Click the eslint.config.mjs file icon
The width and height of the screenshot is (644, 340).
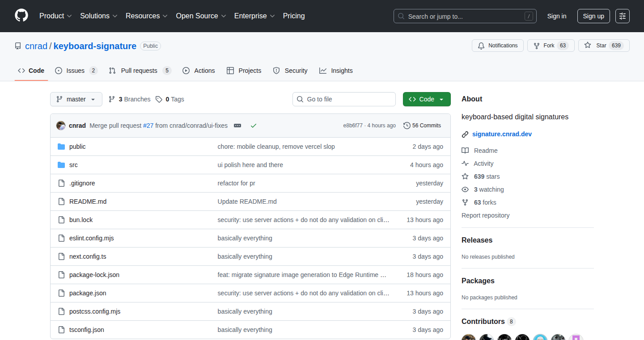click(61, 238)
